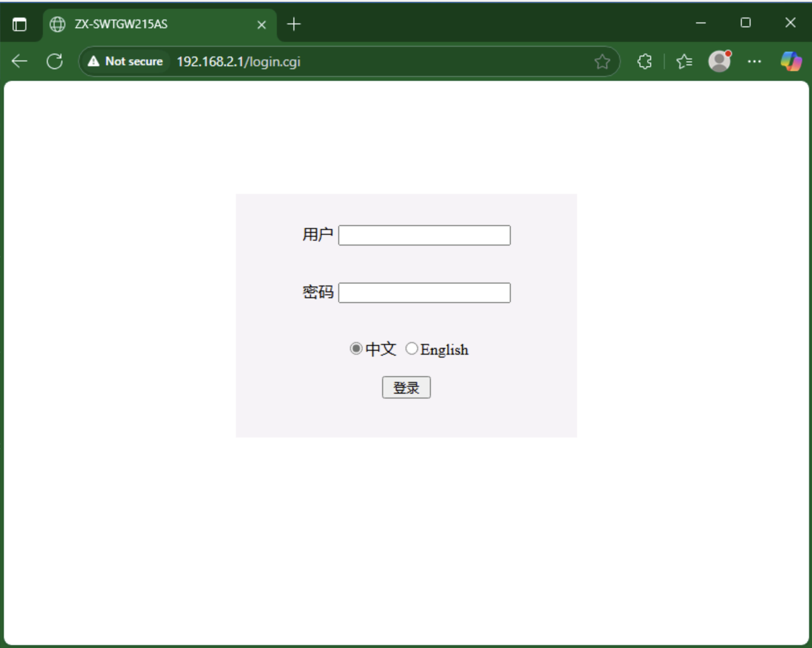Select the 中文 language radio button

[356, 349]
